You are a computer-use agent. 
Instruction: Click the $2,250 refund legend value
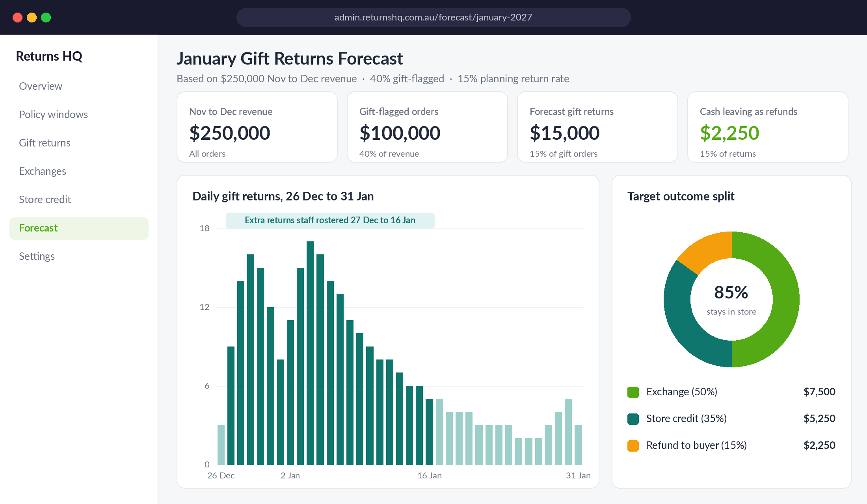[x=819, y=445]
